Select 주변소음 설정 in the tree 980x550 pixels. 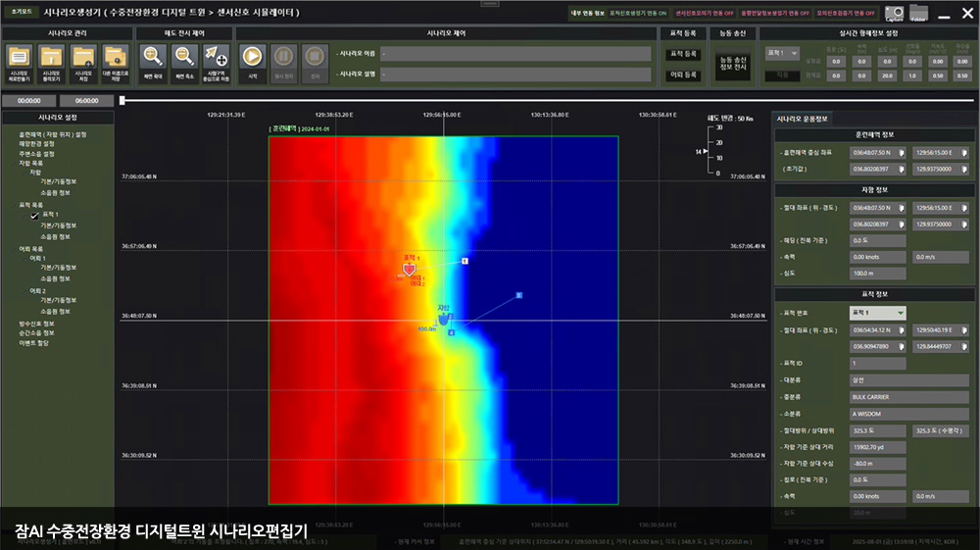[36, 154]
